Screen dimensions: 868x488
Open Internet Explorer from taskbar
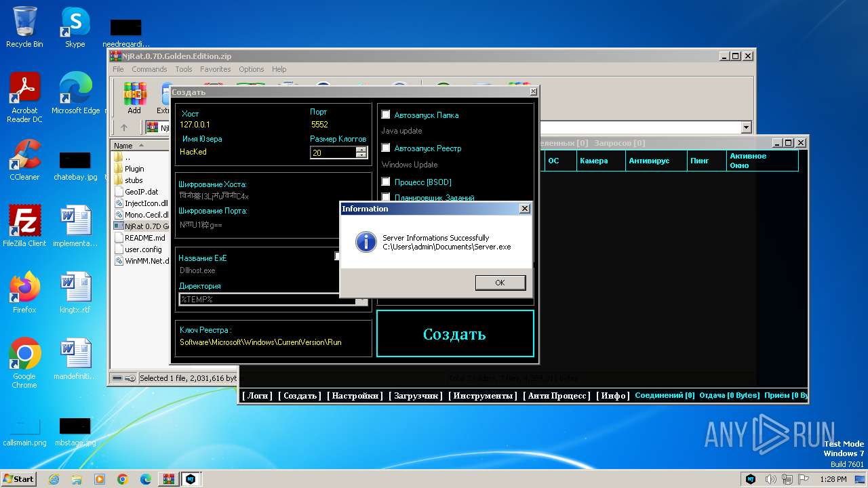(x=54, y=479)
